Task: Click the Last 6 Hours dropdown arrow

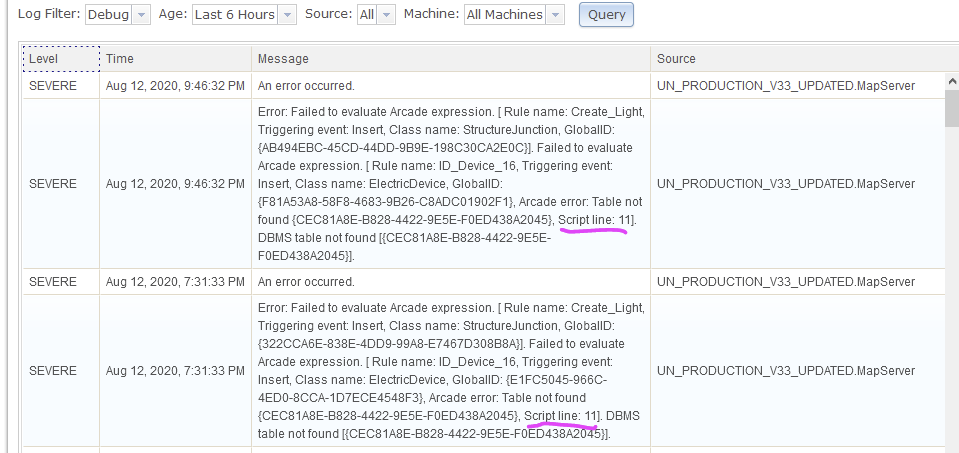Action: [x=287, y=15]
